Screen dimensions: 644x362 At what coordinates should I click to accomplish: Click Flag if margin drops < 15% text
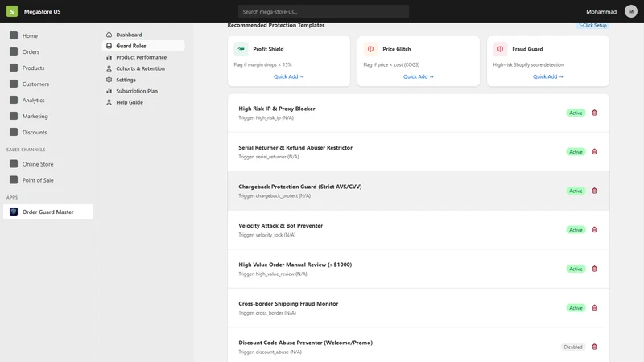coord(262,65)
